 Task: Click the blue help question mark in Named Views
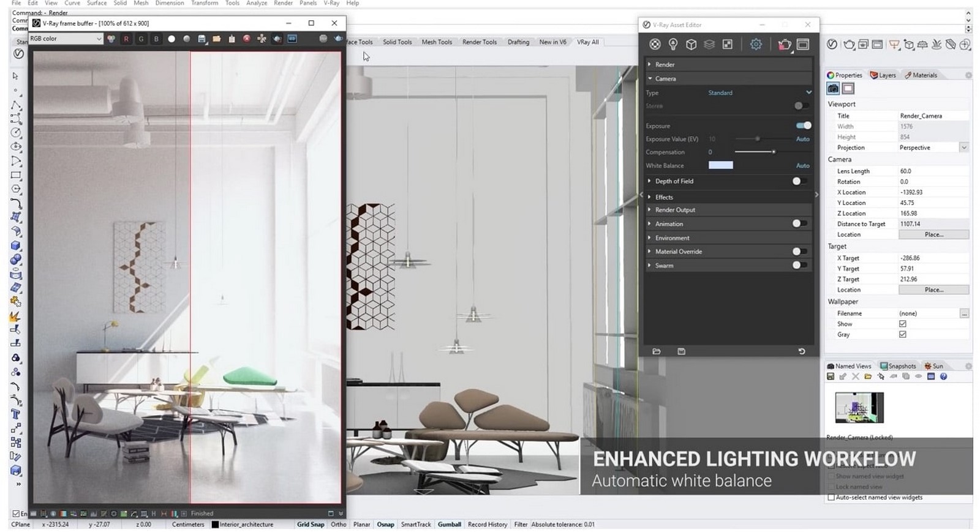[x=943, y=377]
